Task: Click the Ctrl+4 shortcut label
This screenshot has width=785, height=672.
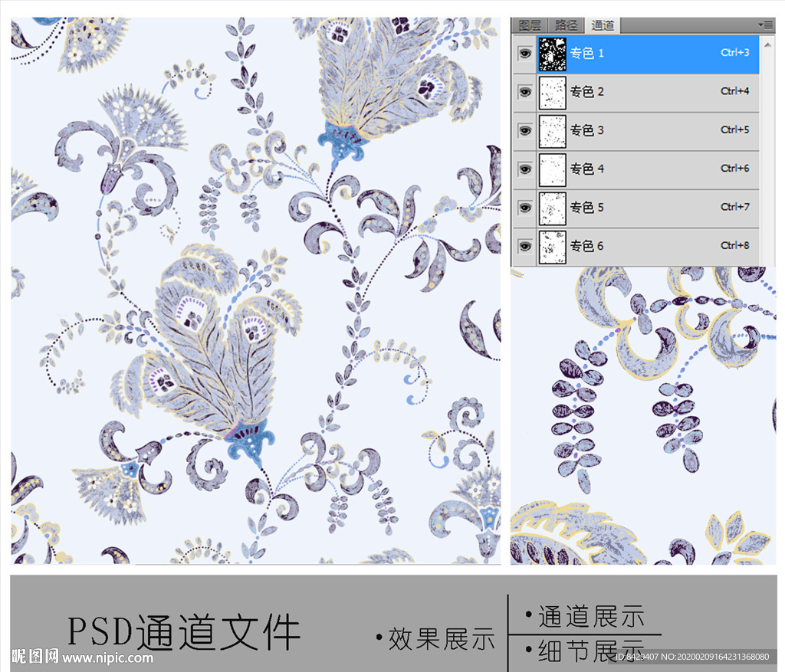Action: [734, 91]
